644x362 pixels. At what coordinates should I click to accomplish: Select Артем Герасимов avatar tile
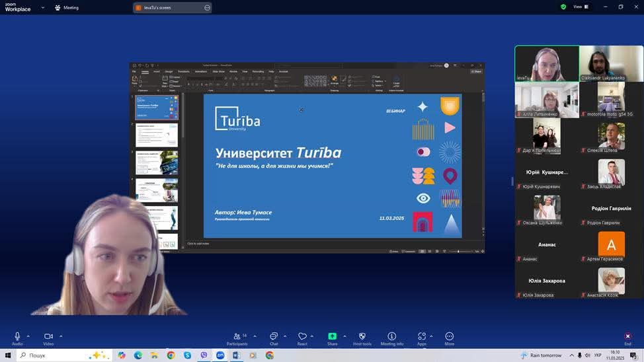click(x=611, y=244)
